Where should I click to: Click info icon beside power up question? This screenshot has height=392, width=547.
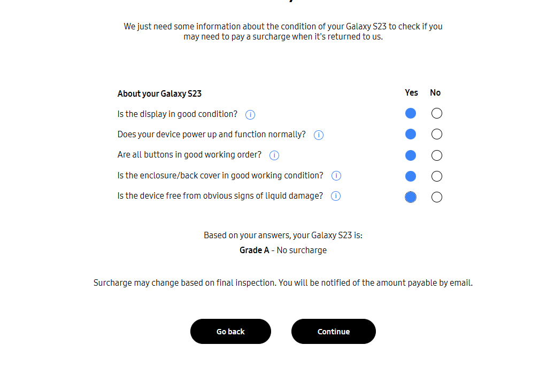319,135
